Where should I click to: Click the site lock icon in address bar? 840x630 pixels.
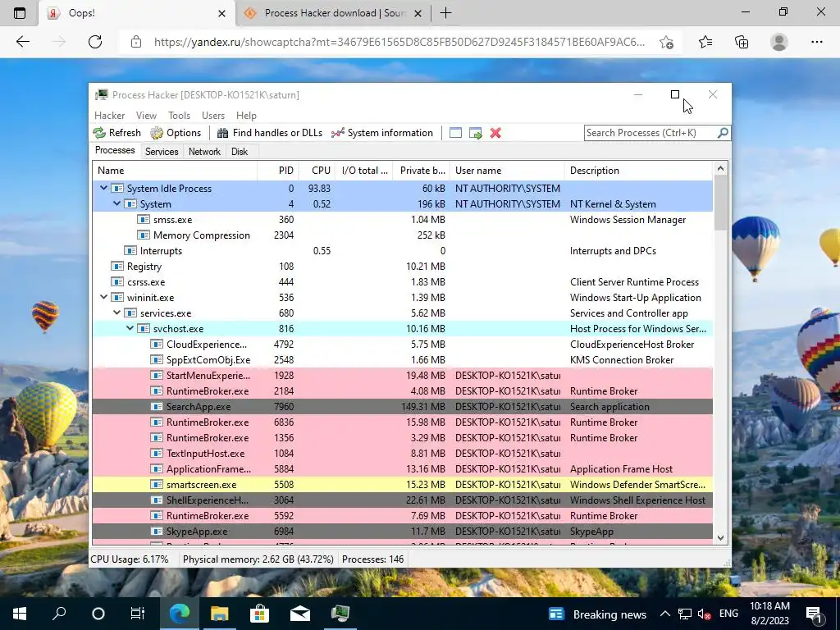pos(136,42)
